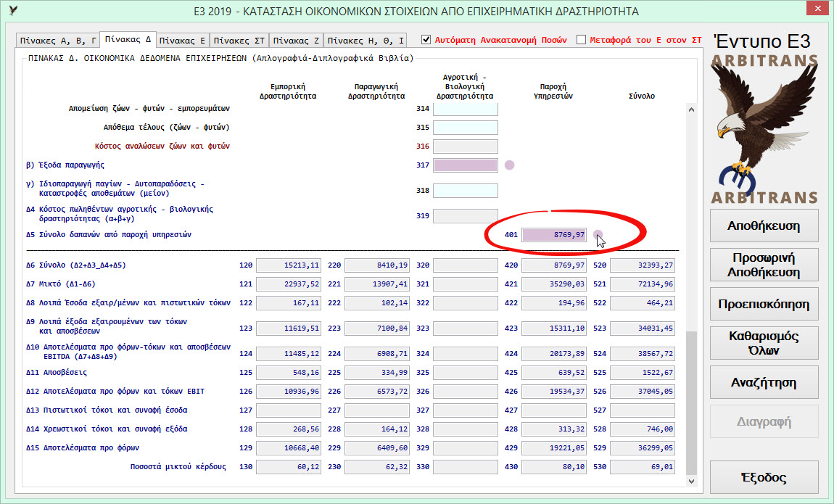Click the Παροχή Υπηρεσιών column header
The height and width of the screenshot is (504, 834).
tap(553, 91)
